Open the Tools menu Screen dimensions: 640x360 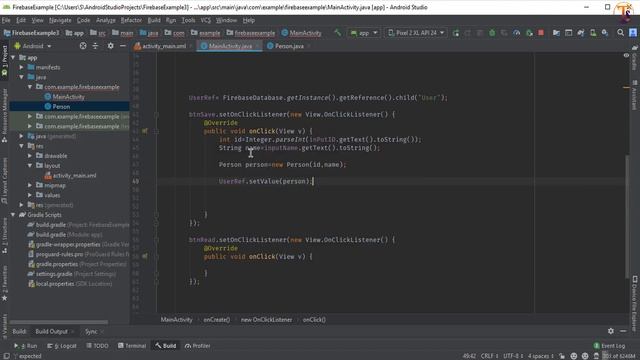(x=188, y=20)
